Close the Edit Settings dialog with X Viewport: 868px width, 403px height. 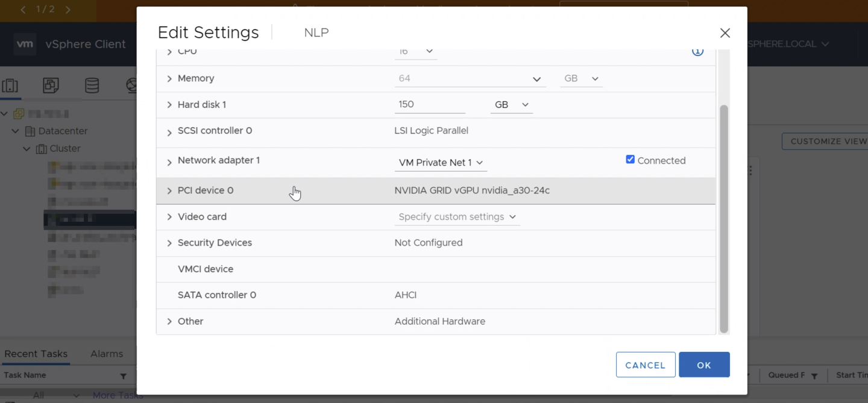coord(725,33)
